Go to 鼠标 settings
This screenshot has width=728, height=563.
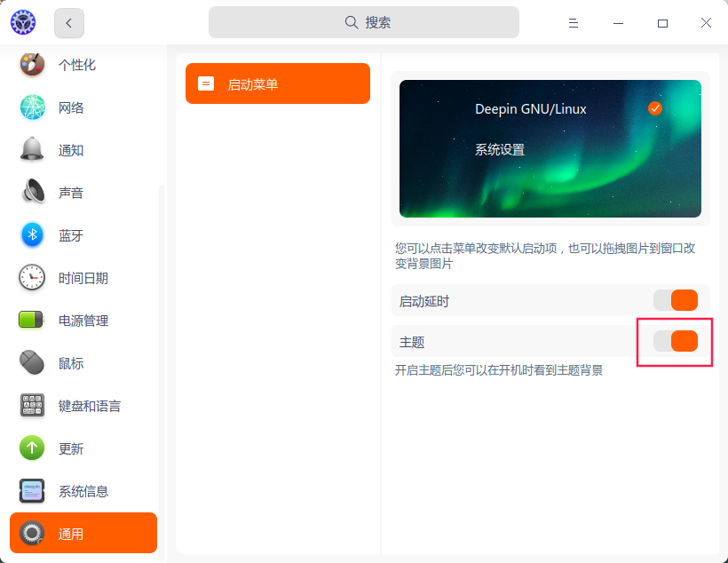click(83, 363)
